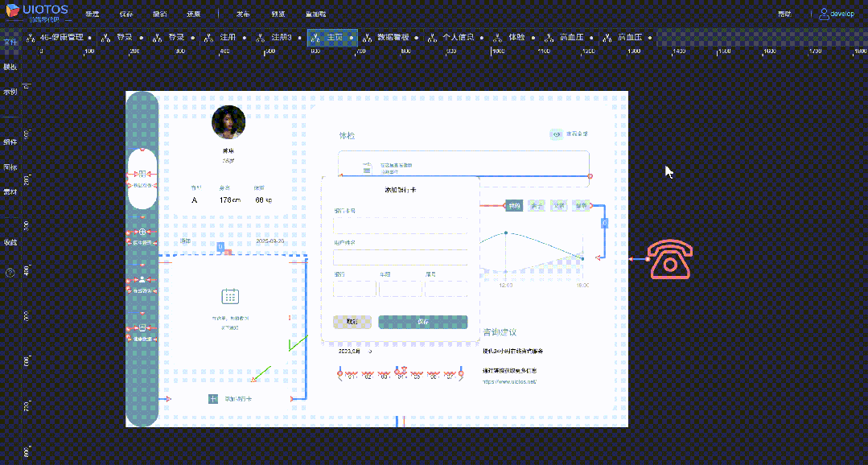Click the 用户姓名 input field
The image size is (868, 465).
[401, 257]
